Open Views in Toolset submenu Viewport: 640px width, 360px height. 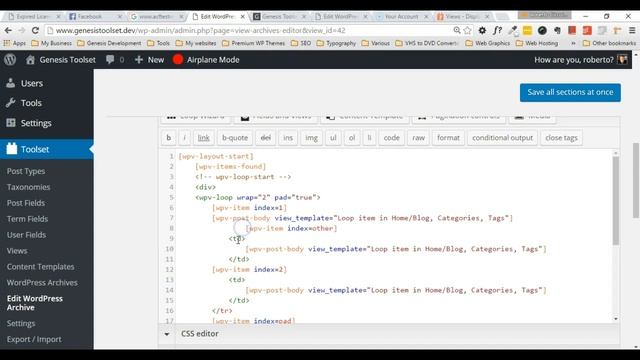17,251
